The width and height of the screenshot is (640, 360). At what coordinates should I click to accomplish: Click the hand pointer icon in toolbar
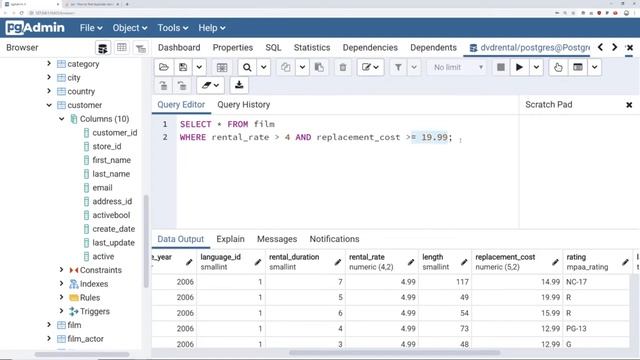pos(558,67)
